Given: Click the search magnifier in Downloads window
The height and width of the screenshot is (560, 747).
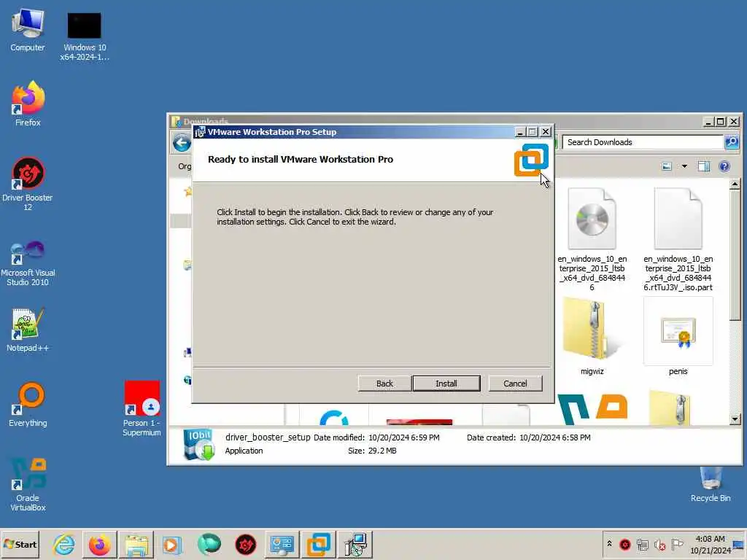Looking at the screenshot, I should tap(731, 142).
